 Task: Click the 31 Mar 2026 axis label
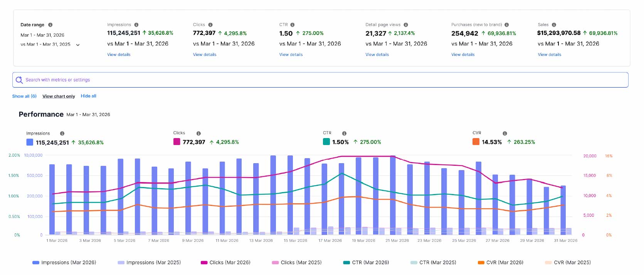[566, 241]
